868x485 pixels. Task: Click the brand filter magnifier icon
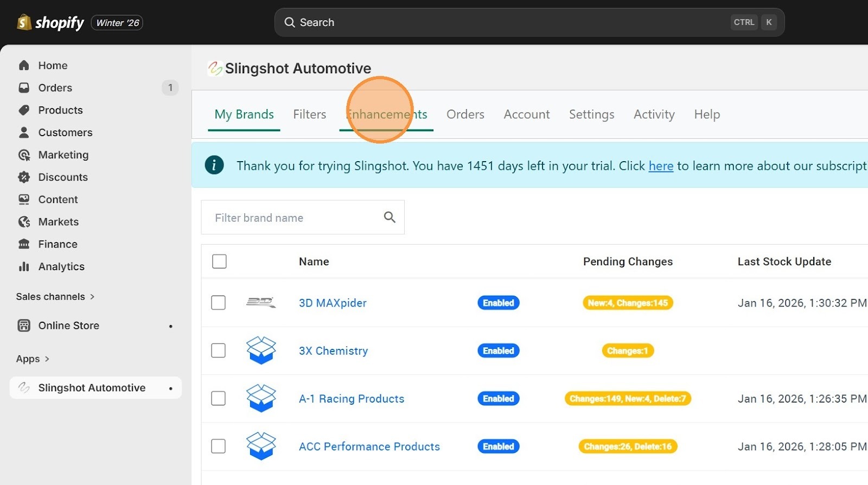tap(390, 218)
